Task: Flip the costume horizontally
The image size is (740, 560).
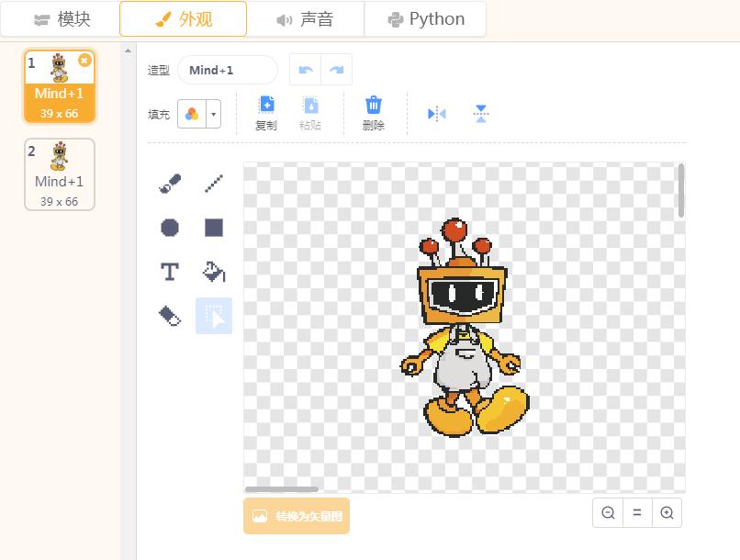Action: coord(436,114)
